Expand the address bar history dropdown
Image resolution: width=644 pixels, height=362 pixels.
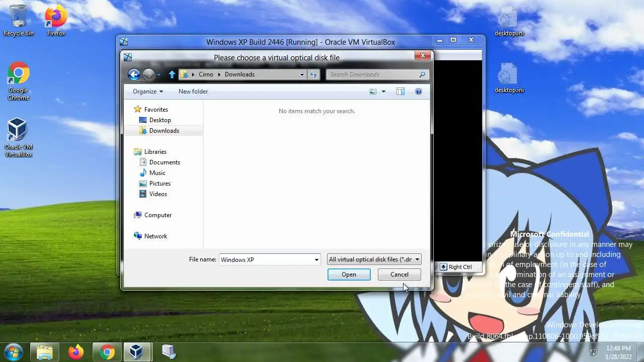302,74
